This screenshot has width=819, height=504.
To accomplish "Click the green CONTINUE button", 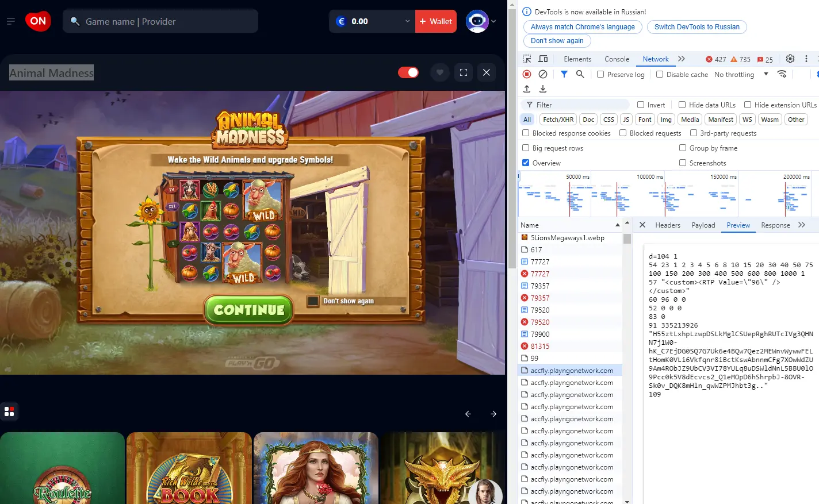I will 249,310.
